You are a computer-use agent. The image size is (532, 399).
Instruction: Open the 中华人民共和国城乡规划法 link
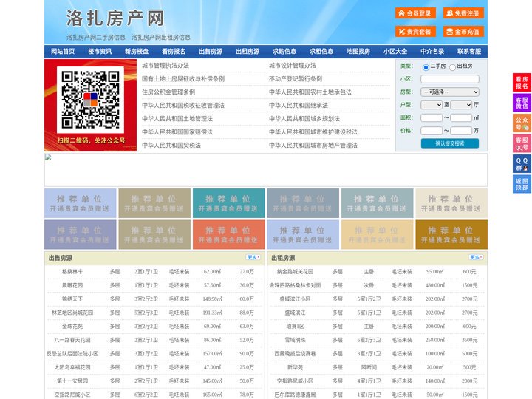pyautogui.click(x=304, y=118)
